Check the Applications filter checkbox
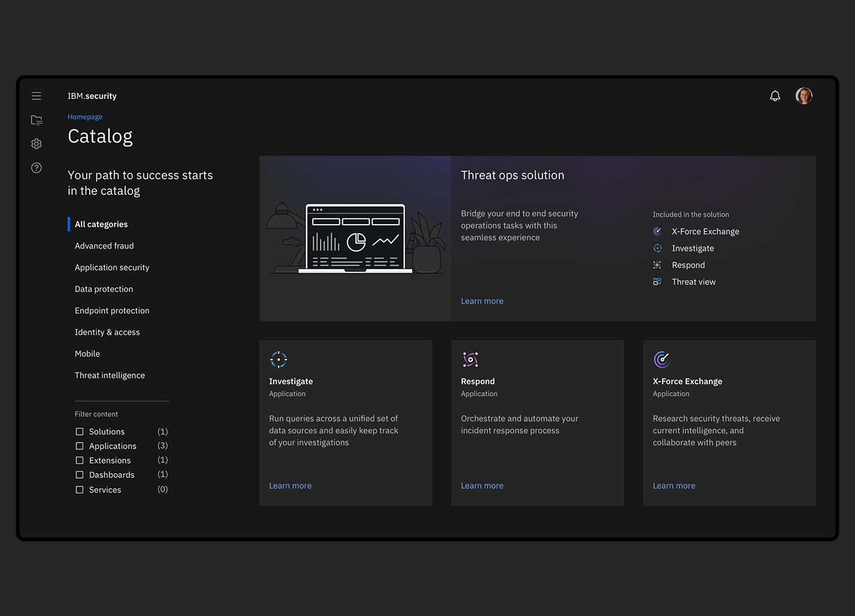 [79, 446]
